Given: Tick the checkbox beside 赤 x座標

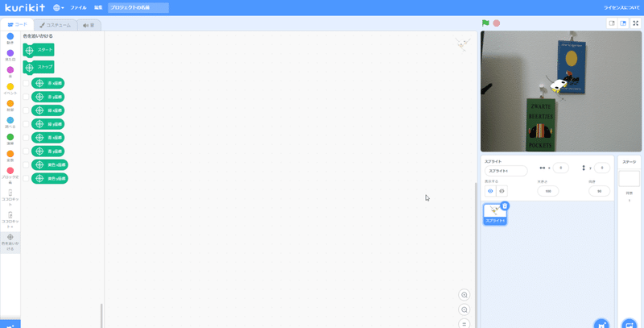Looking at the screenshot, I should [x=26, y=83].
